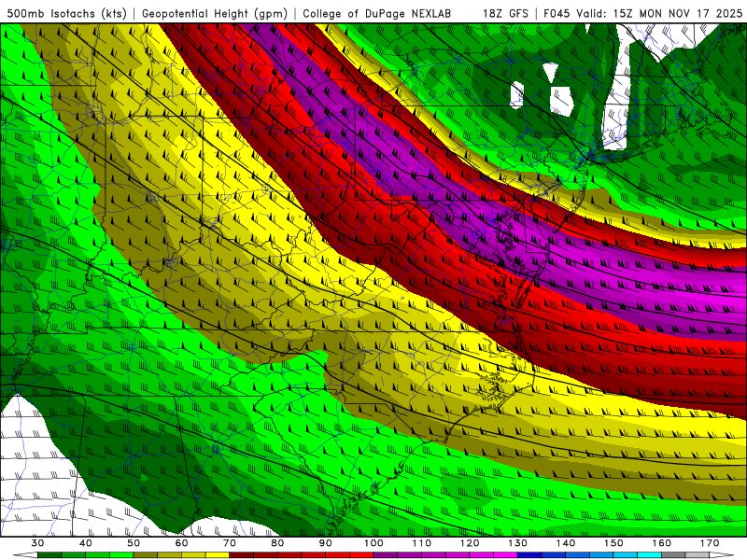The image size is (747, 560).
Task: Click the bright yellow legend segment left of 70
Action: pyautogui.click(x=218, y=555)
